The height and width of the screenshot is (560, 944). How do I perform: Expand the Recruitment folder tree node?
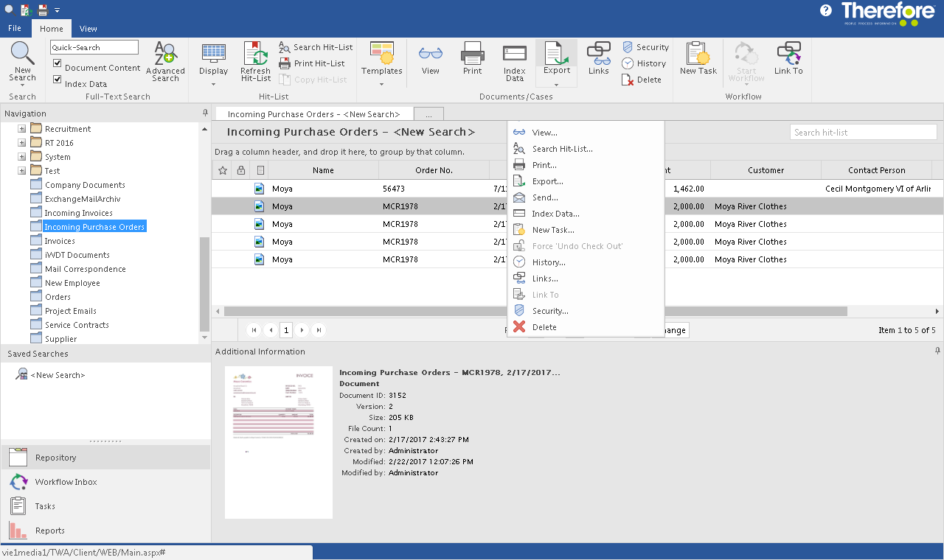tap(22, 129)
